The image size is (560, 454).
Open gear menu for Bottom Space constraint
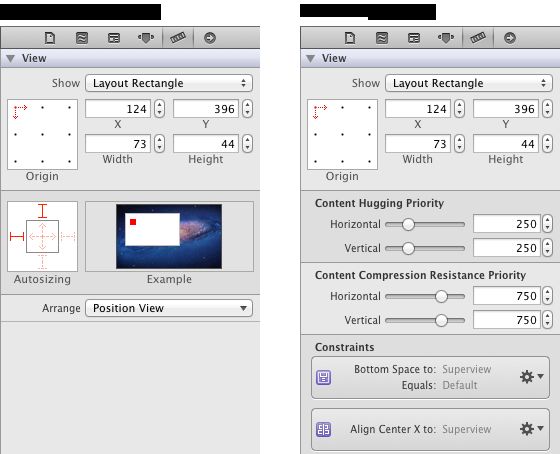pyautogui.click(x=531, y=377)
